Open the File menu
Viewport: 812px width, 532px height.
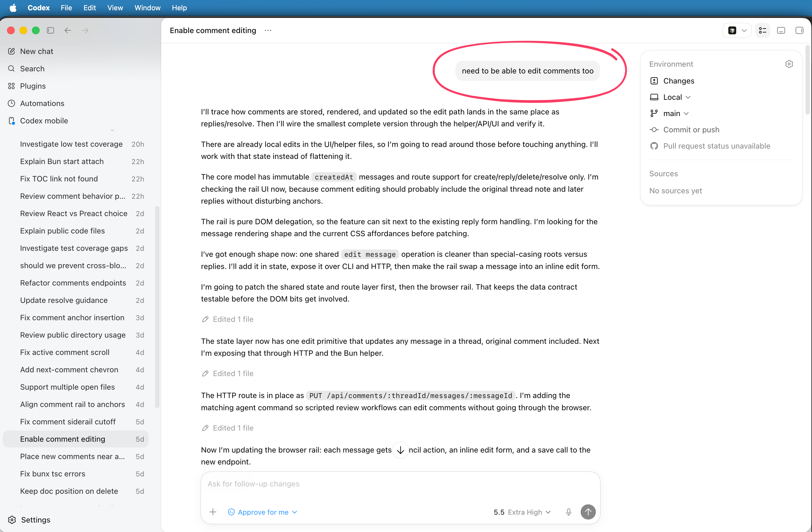(66, 8)
